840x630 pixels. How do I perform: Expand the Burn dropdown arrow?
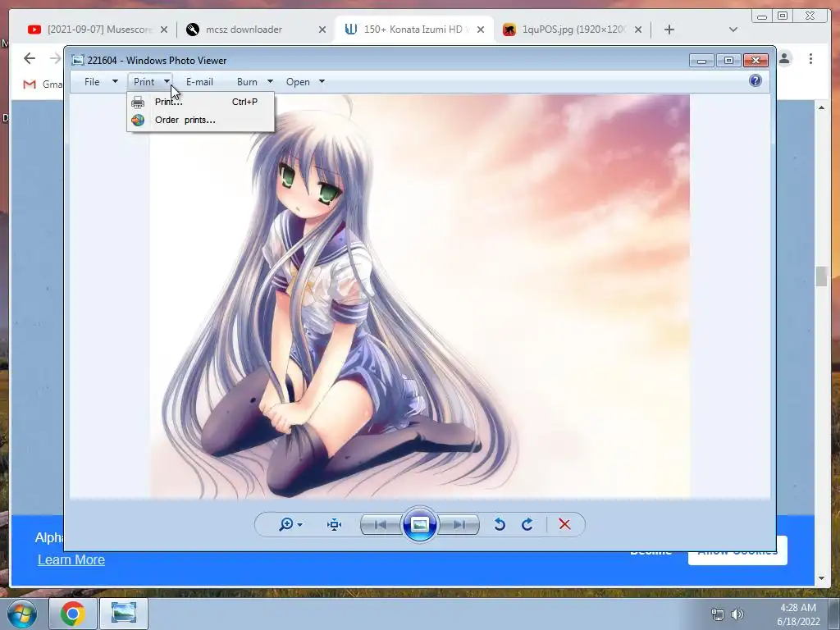tap(270, 81)
